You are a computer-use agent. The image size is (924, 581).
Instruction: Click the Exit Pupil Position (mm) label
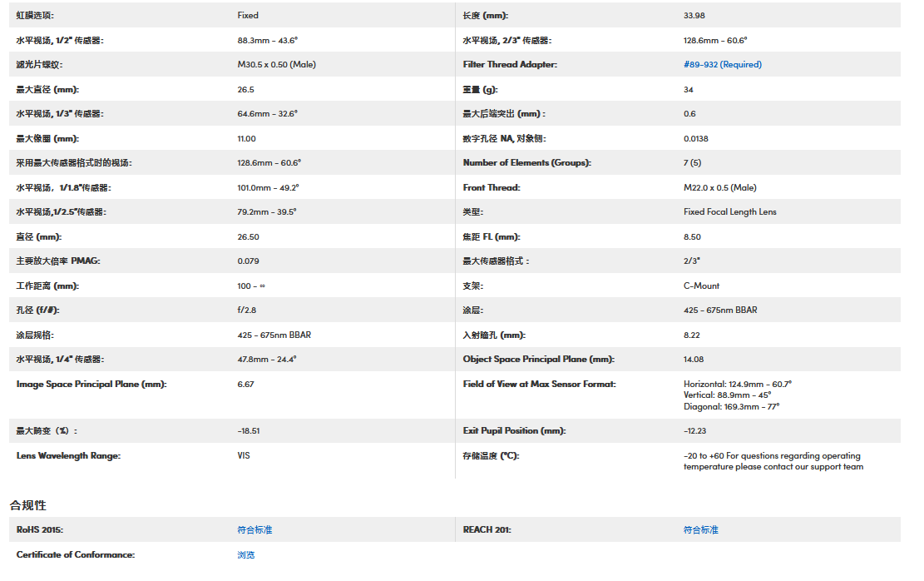[x=514, y=431]
